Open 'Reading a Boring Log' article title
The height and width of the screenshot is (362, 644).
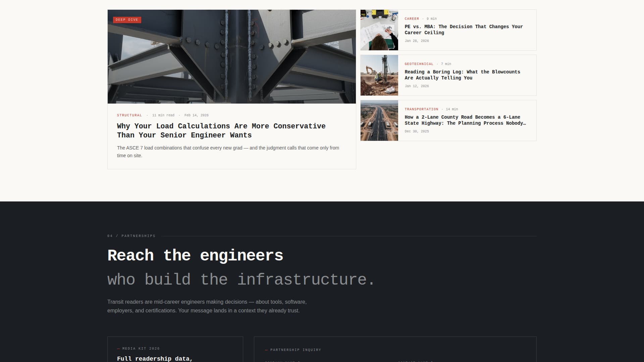(x=462, y=75)
